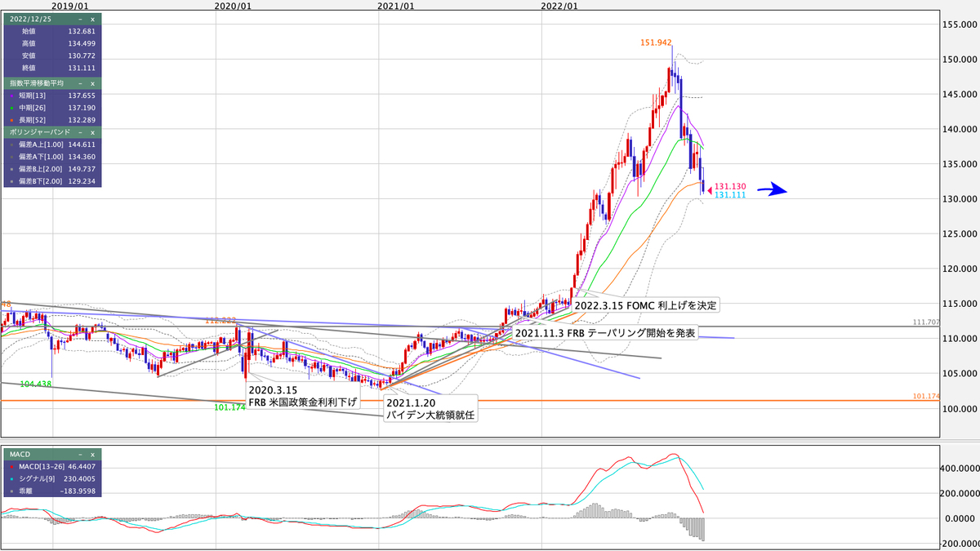Toggle the 中期[26] EMA line visibility
This screenshot has width=980, height=551.
11,107
